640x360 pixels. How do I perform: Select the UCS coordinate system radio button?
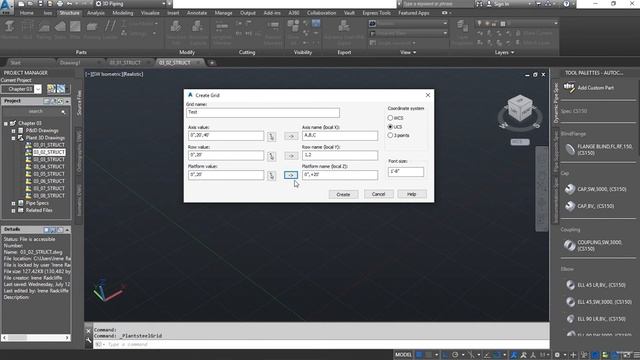pyautogui.click(x=390, y=127)
